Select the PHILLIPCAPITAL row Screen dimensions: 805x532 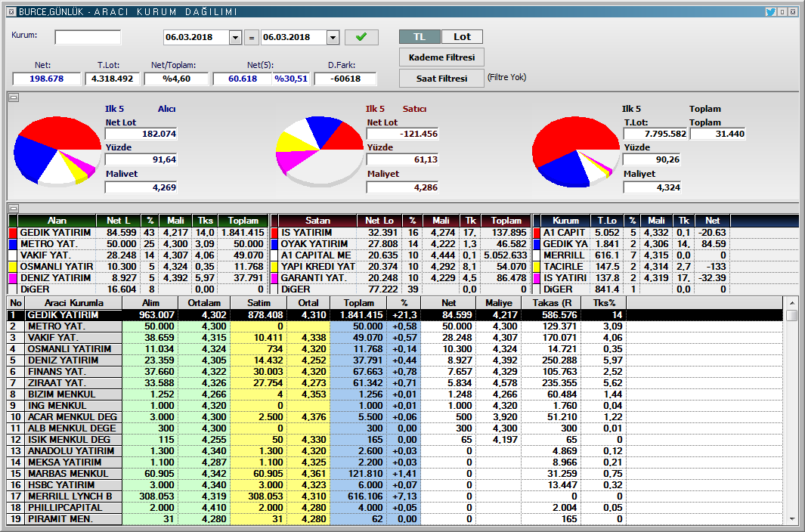(394, 507)
